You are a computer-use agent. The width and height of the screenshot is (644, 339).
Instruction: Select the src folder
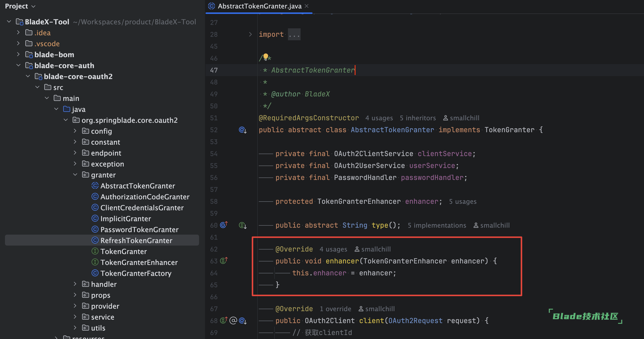(58, 87)
